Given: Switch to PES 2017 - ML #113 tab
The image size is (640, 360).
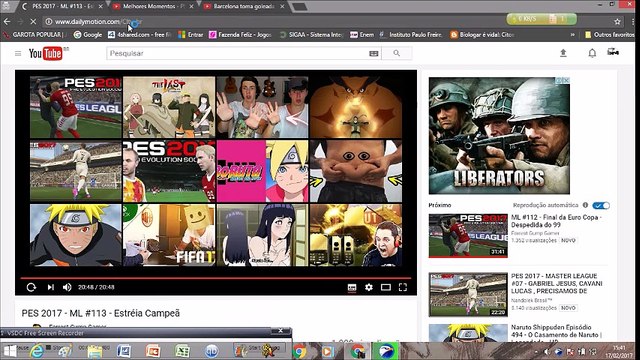Looking at the screenshot, I should click(x=63, y=6).
